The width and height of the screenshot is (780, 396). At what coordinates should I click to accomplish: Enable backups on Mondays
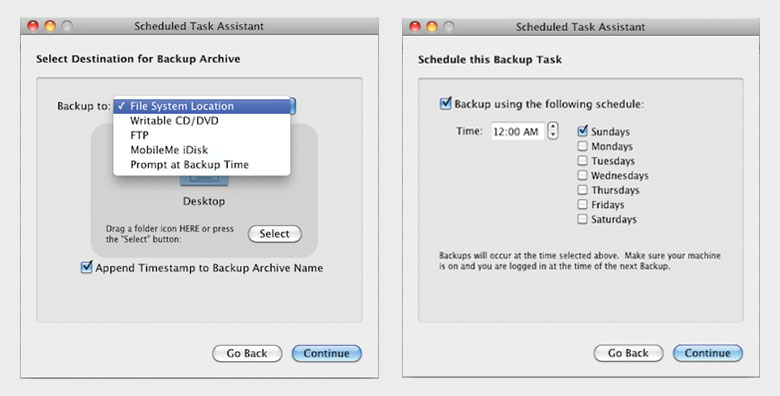coord(583,146)
